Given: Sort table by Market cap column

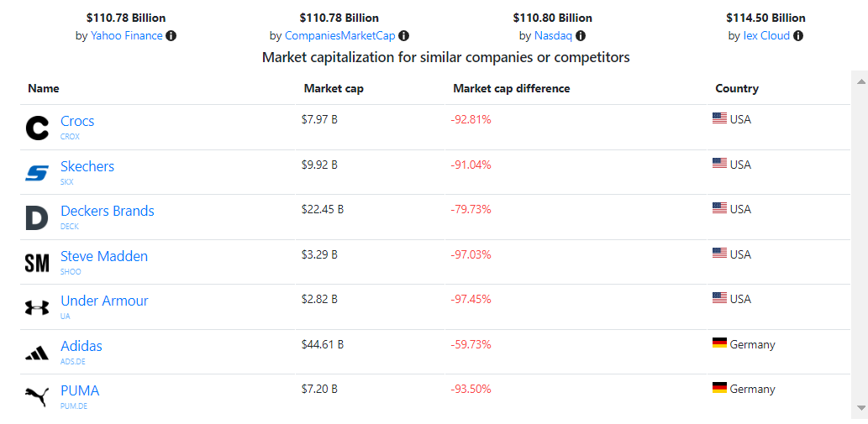Looking at the screenshot, I should 334,88.
